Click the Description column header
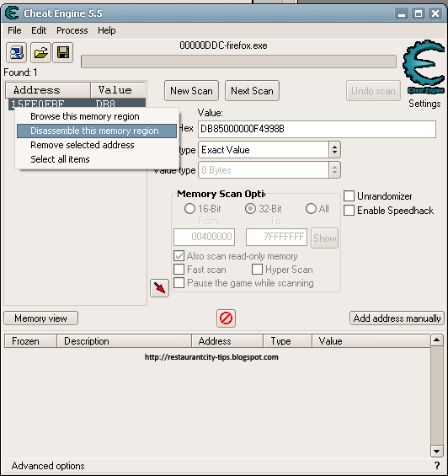Image resolution: width=448 pixels, height=476 pixels. point(124,341)
